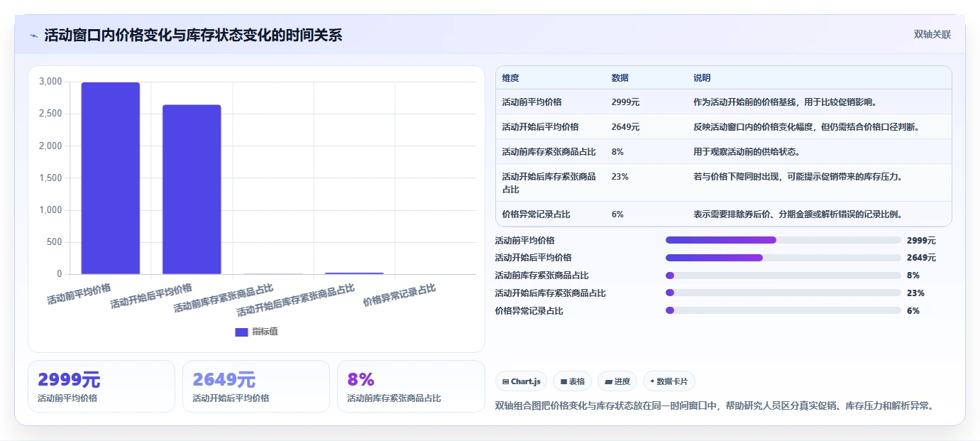The height and width of the screenshot is (441, 980).
Task: Click the title 活动窗口内价格变化与库存状态变化的时间关系
Action: [193, 36]
